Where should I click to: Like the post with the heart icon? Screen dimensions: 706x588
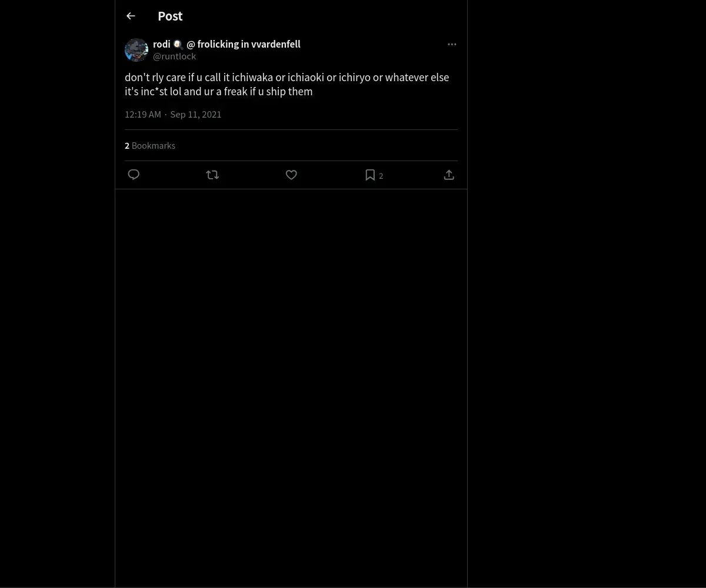coord(291,175)
